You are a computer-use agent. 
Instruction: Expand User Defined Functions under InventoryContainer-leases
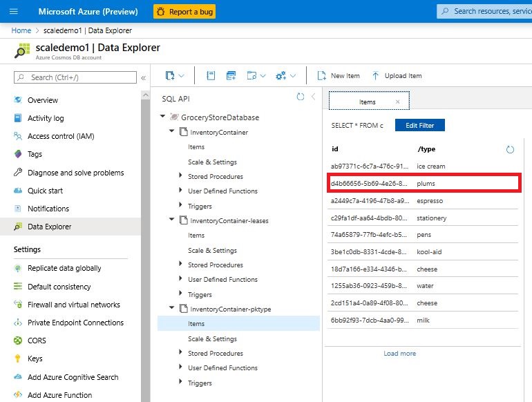click(x=180, y=278)
